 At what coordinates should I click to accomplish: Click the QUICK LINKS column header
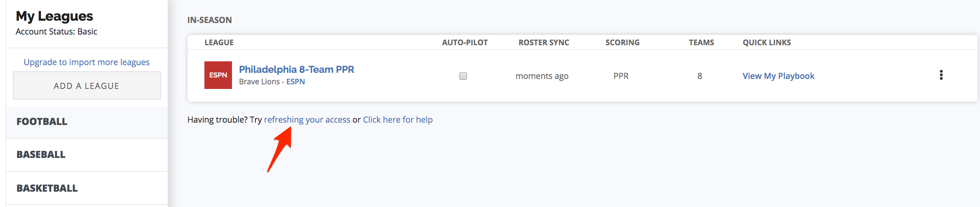coord(767,43)
